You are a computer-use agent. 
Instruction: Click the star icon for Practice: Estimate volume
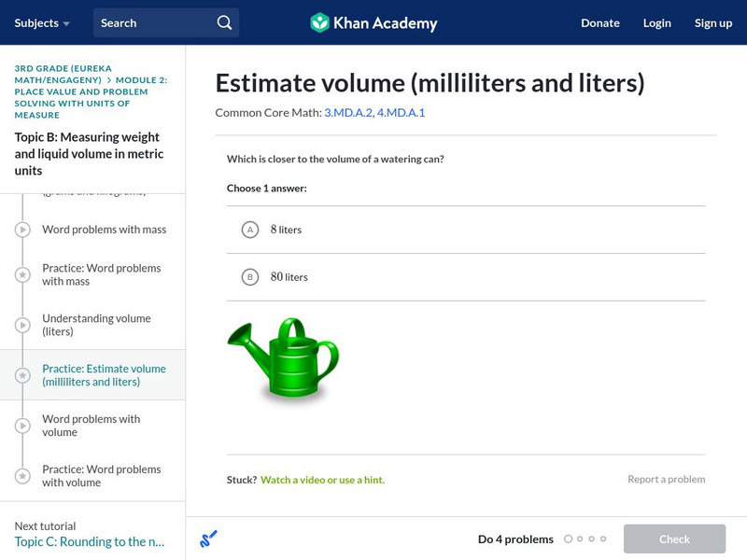tap(22, 374)
